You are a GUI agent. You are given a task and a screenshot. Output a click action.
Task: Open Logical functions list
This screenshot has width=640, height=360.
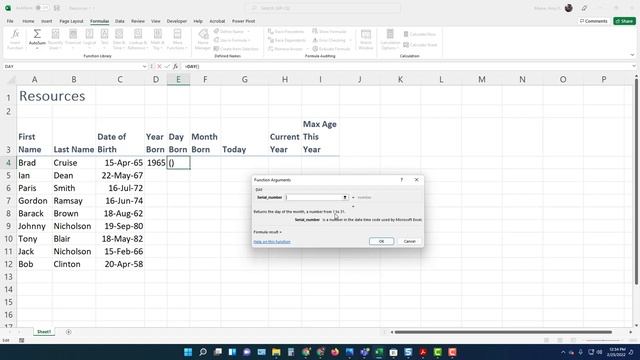tap(89, 40)
